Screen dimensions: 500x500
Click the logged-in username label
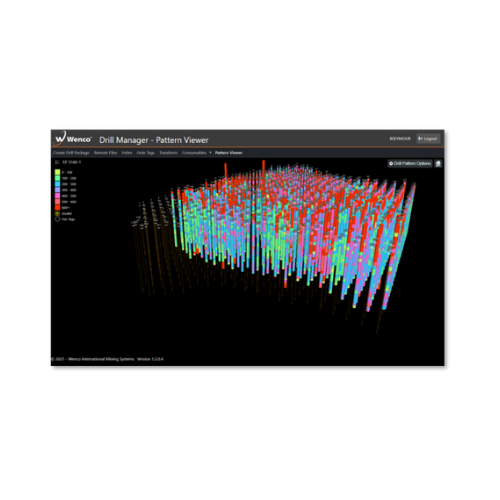[400, 138]
